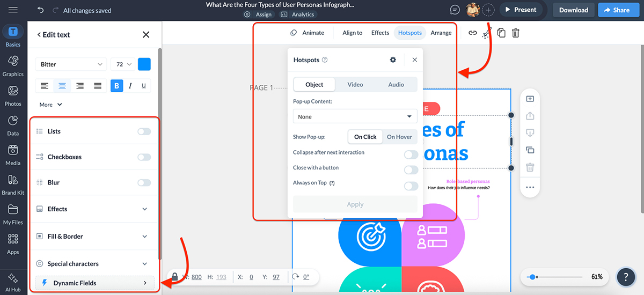Add a collaborator with the plus icon

[x=488, y=10]
